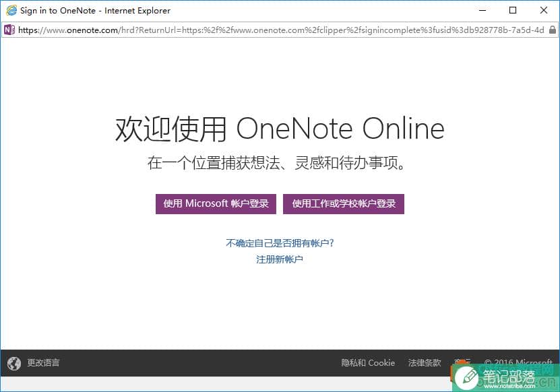Sign in with Microsoft account button

[x=216, y=204]
